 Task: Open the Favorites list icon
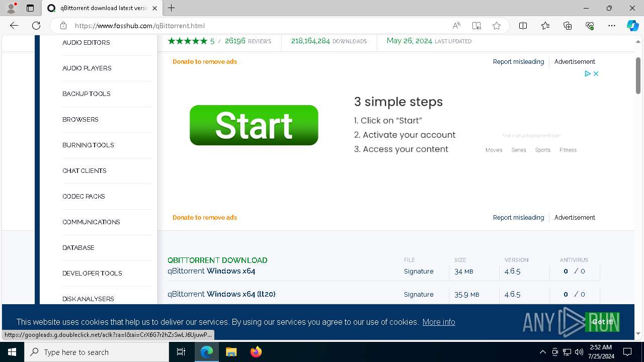click(545, 26)
